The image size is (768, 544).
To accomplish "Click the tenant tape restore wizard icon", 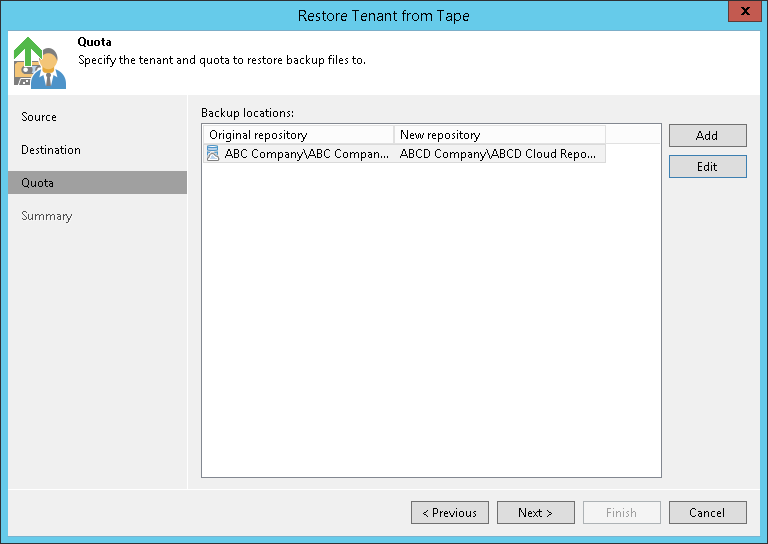I will [40, 62].
